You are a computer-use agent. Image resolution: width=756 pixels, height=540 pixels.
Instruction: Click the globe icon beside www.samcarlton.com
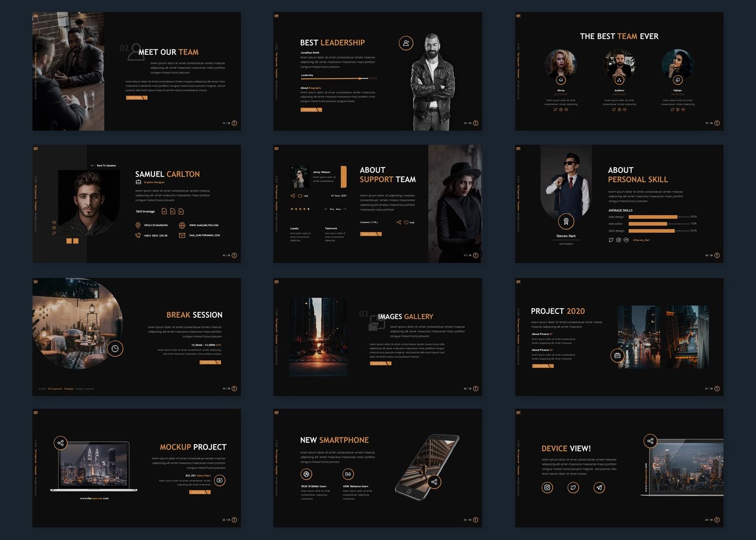click(x=182, y=225)
